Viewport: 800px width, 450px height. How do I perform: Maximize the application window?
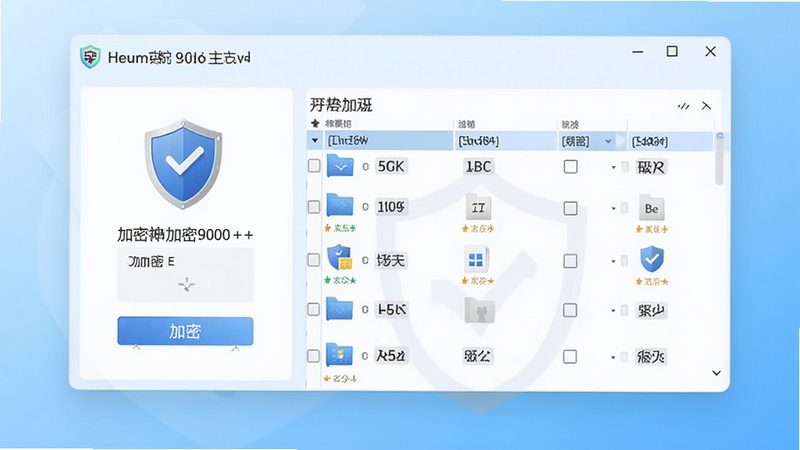[672, 52]
